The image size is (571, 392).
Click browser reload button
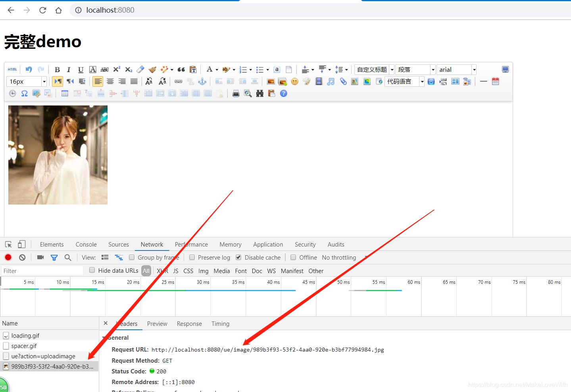(x=42, y=10)
